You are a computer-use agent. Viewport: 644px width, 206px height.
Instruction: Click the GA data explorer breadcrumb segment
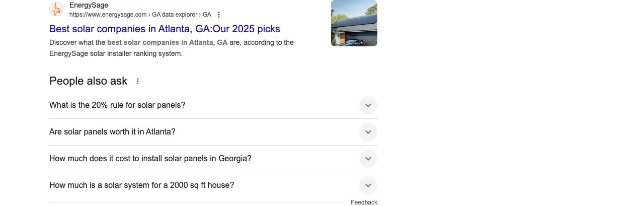175,15
